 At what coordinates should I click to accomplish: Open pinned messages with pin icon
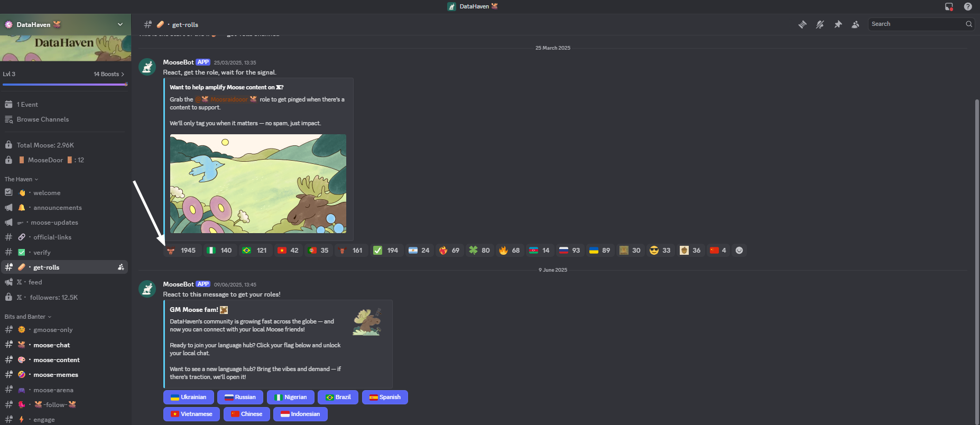pyautogui.click(x=838, y=24)
